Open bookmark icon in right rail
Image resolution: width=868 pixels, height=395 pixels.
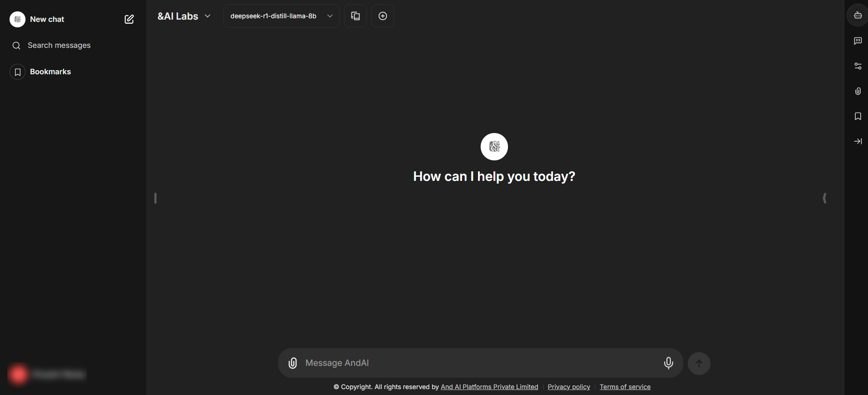858,116
